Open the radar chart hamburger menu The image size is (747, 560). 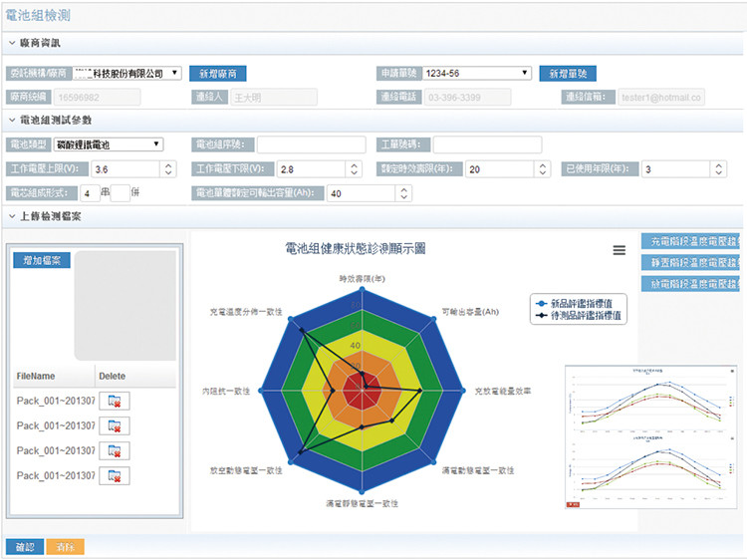coord(620,251)
